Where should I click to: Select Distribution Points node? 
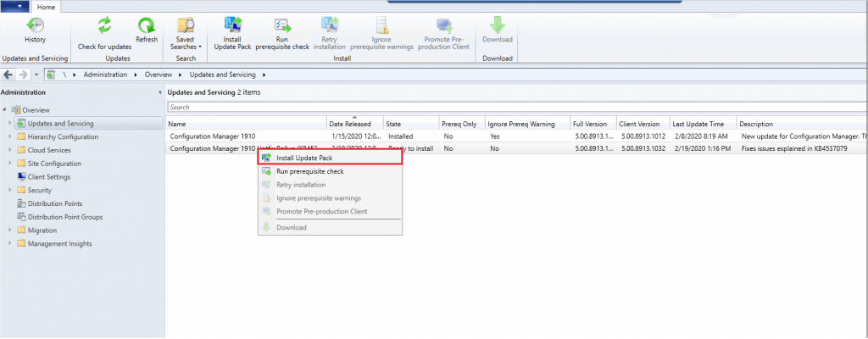pos(55,203)
